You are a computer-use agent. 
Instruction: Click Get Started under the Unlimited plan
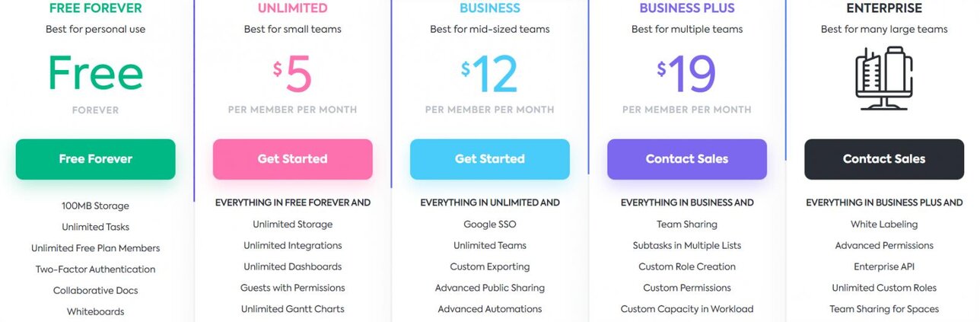(x=292, y=159)
